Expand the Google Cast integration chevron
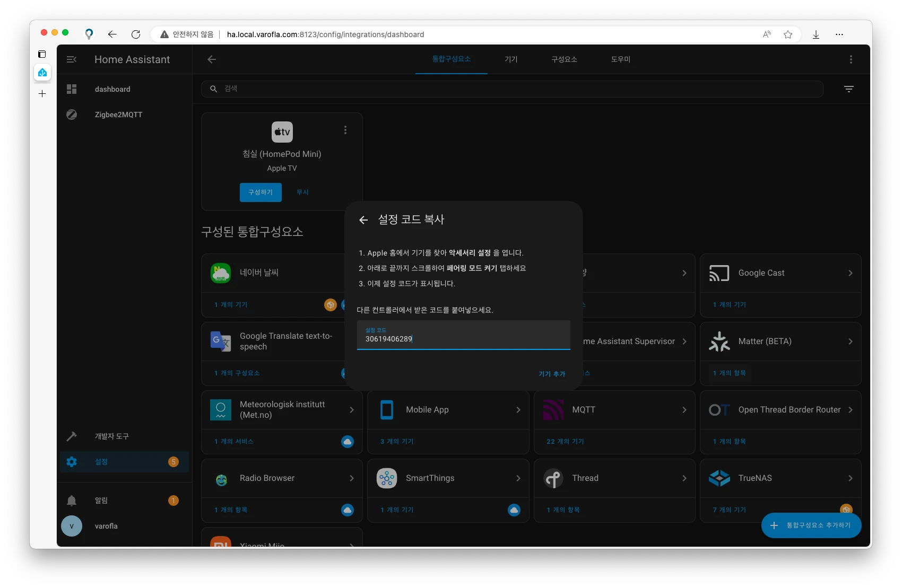Image resolution: width=902 pixels, height=588 pixels. click(x=849, y=273)
